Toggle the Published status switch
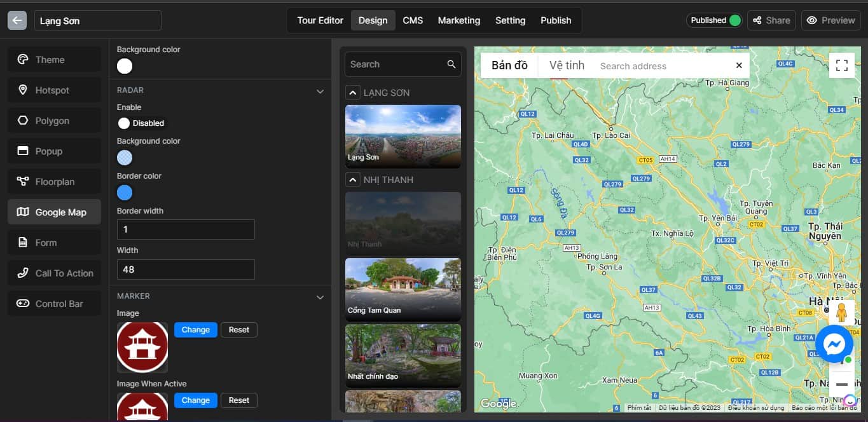 pyautogui.click(x=734, y=20)
